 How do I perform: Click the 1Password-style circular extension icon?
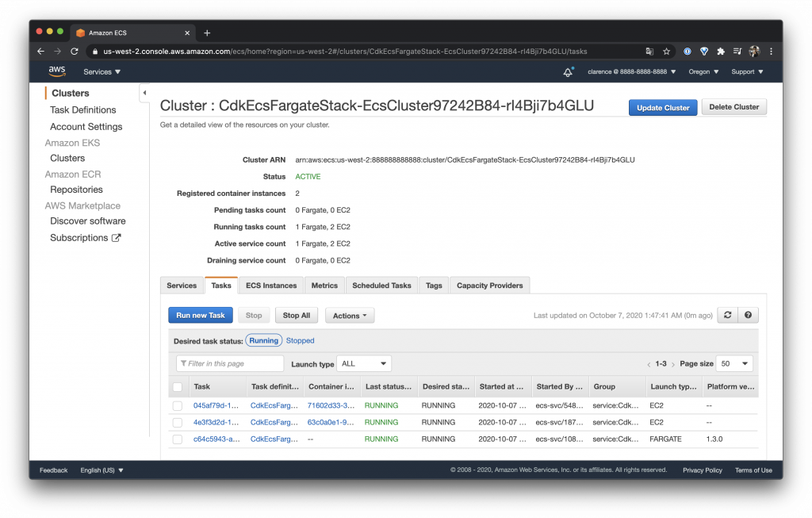(x=688, y=52)
